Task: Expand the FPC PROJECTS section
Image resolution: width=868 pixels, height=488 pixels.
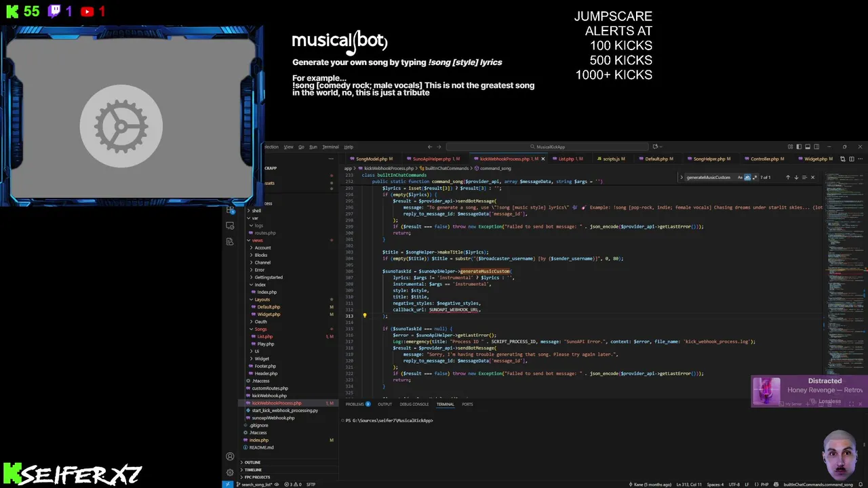Action: coord(256,477)
